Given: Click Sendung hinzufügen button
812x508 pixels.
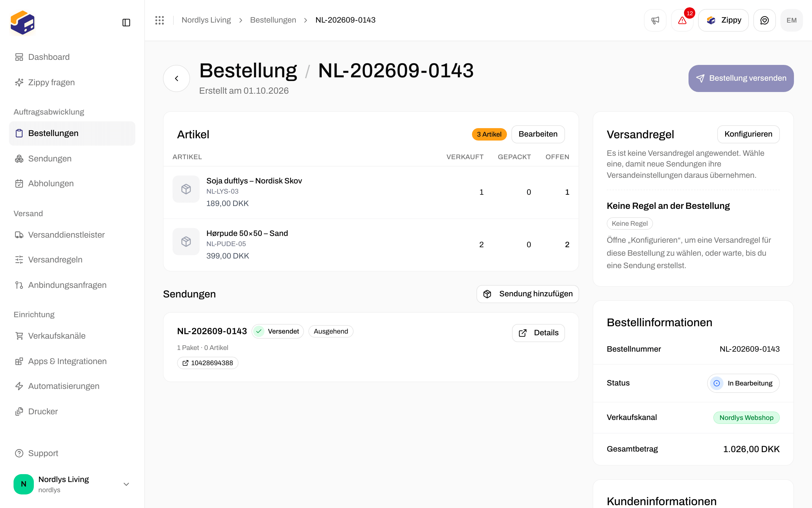Looking at the screenshot, I should tap(528, 294).
